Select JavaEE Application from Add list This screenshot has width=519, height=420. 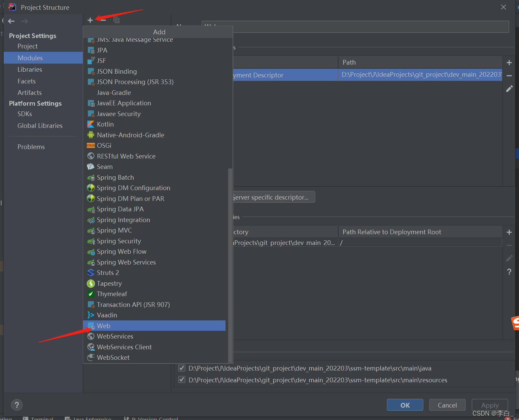click(x=154, y=103)
